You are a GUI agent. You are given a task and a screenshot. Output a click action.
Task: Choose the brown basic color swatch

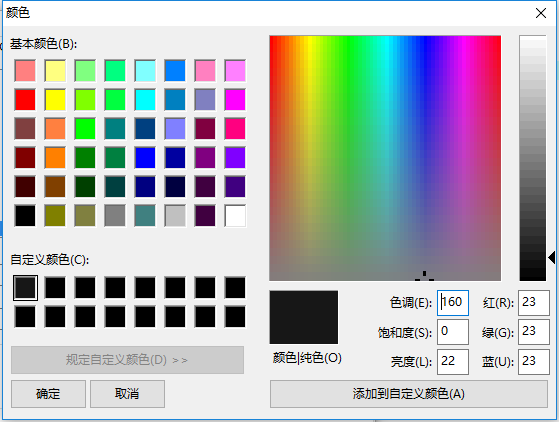55,186
